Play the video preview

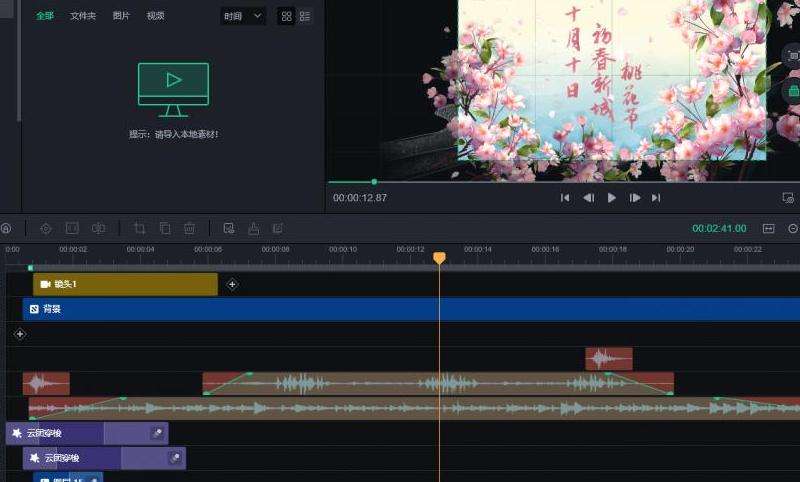point(611,198)
